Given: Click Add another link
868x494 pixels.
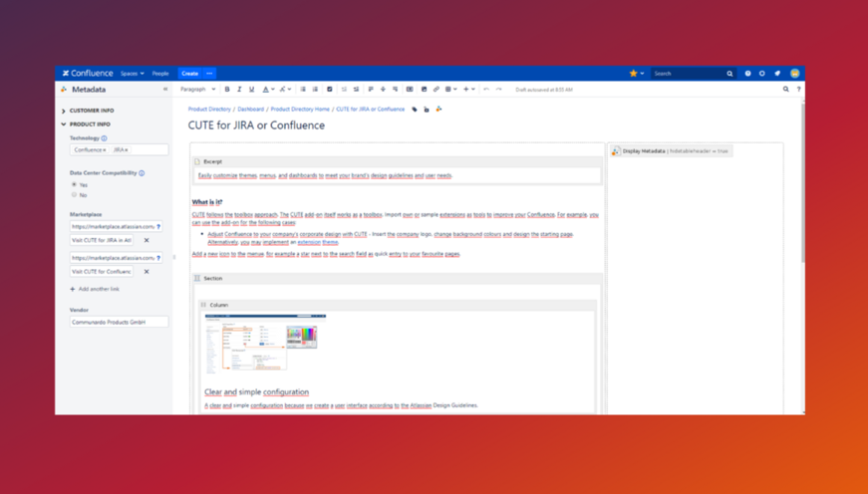Looking at the screenshot, I should [x=94, y=289].
